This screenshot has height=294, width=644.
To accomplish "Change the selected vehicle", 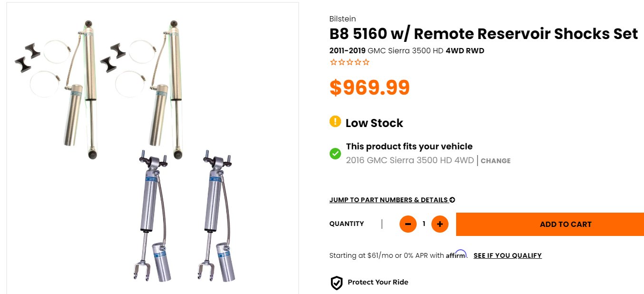I will [x=496, y=161].
